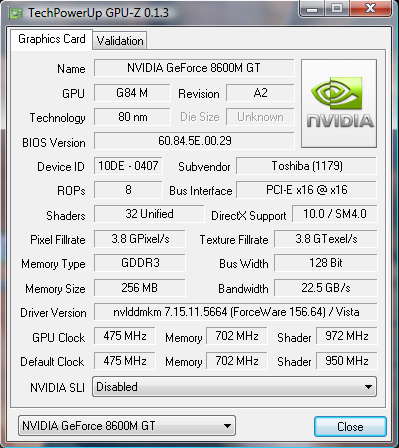This screenshot has width=399, height=448.
Task: Click the Name field NVIDIA GeForce 8600M GT
Action: tap(194, 68)
